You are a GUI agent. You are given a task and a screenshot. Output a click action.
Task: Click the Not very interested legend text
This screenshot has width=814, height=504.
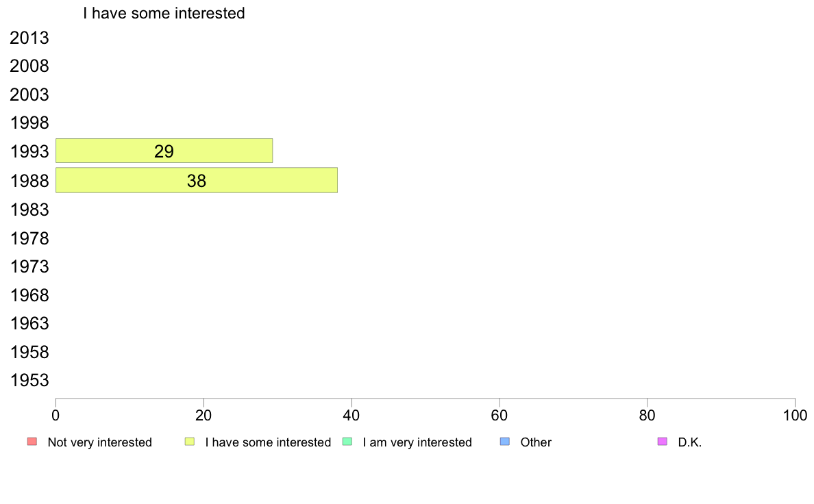[x=99, y=442]
